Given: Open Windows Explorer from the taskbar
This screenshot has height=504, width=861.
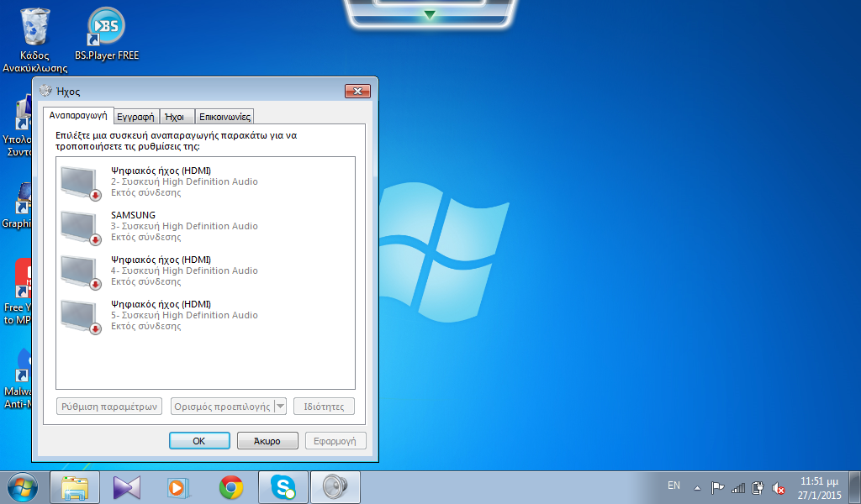Looking at the screenshot, I should (x=75, y=487).
